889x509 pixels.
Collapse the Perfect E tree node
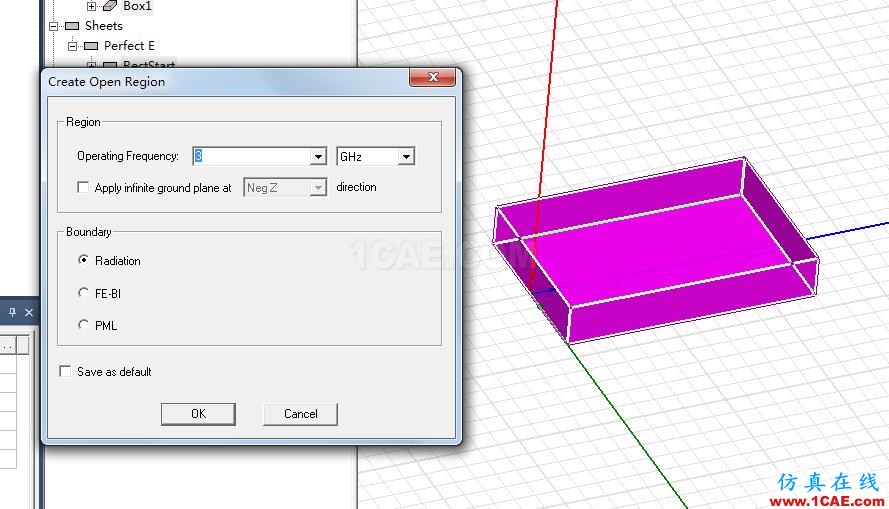(72, 46)
